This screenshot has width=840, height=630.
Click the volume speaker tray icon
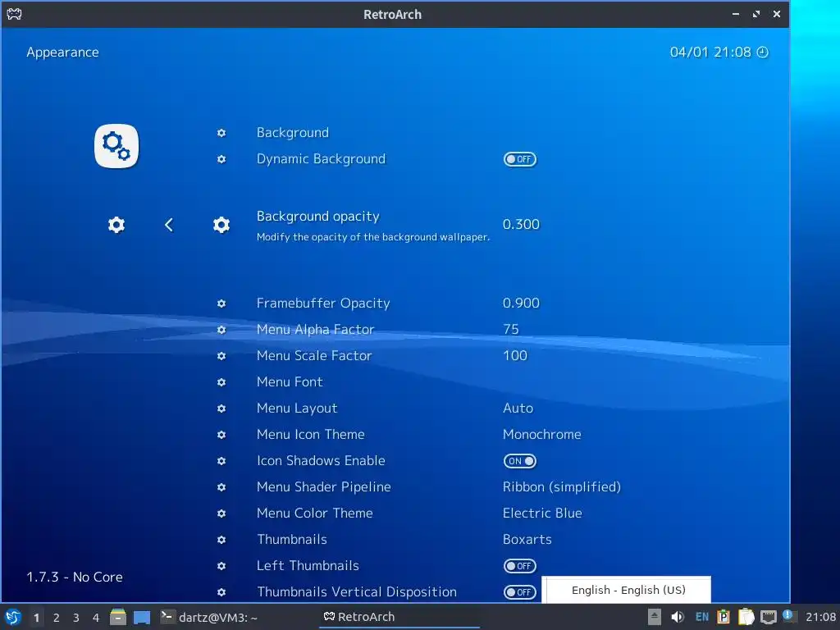tap(678, 617)
